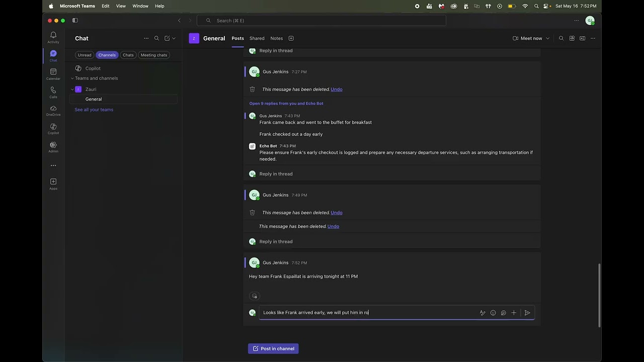644x362 pixels.
Task: Open profile avatar in title bar
Action: point(590,21)
